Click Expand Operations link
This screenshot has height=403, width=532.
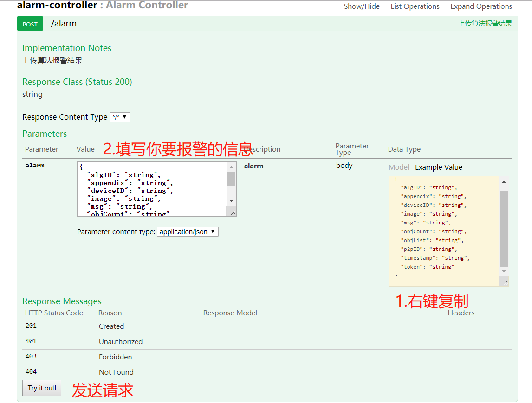[x=481, y=6]
